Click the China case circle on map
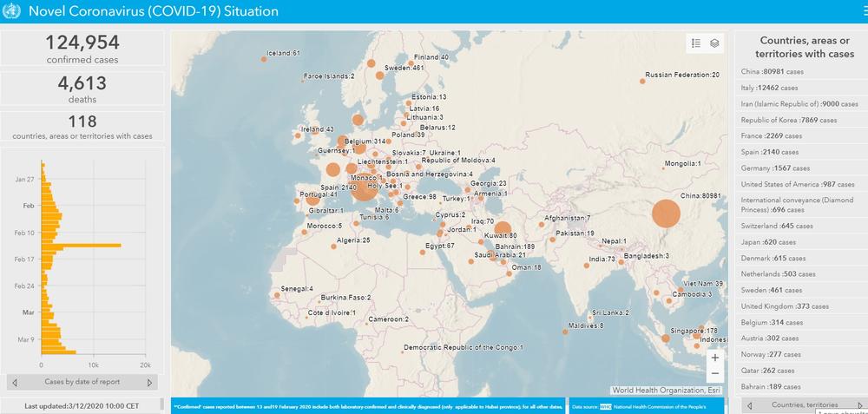 666,214
